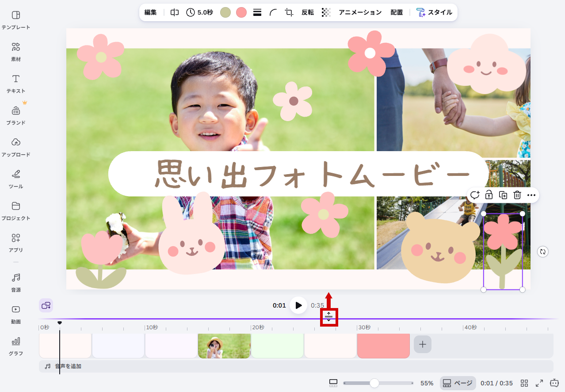Open the アニメーション animation menu
Image resolution: width=565 pixels, height=392 pixels.
click(x=360, y=12)
